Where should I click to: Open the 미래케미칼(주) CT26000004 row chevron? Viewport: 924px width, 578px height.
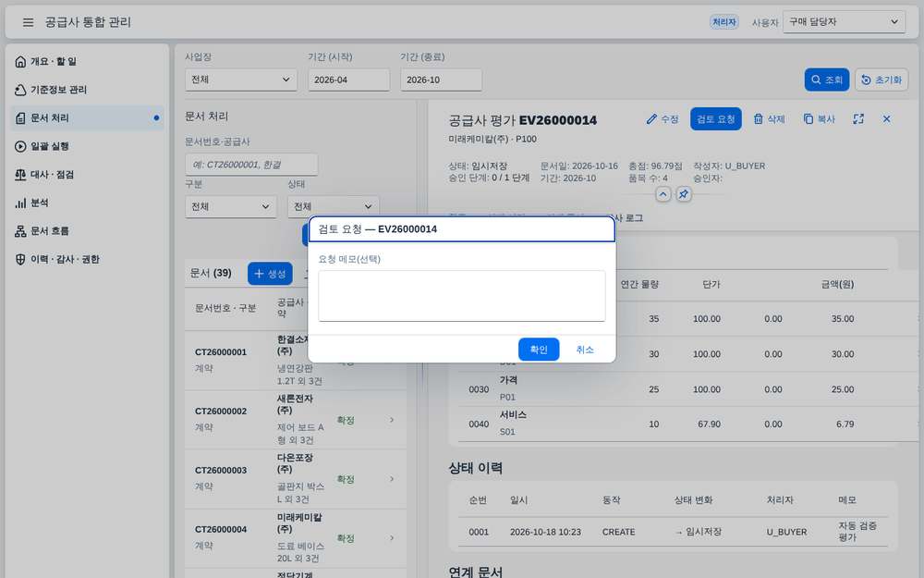pyautogui.click(x=392, y=538)
